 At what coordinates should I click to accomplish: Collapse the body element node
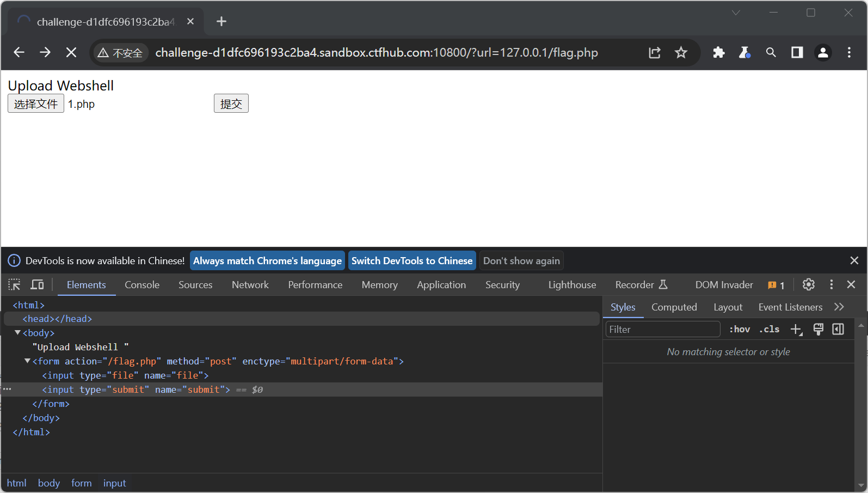18,333
